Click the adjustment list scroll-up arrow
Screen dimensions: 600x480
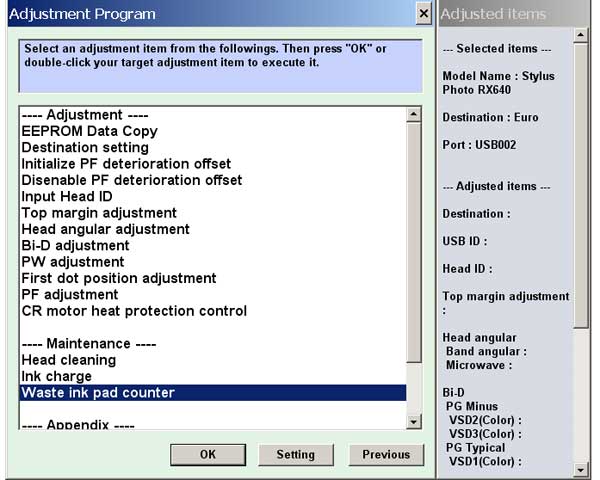click(x=413, y=114)
